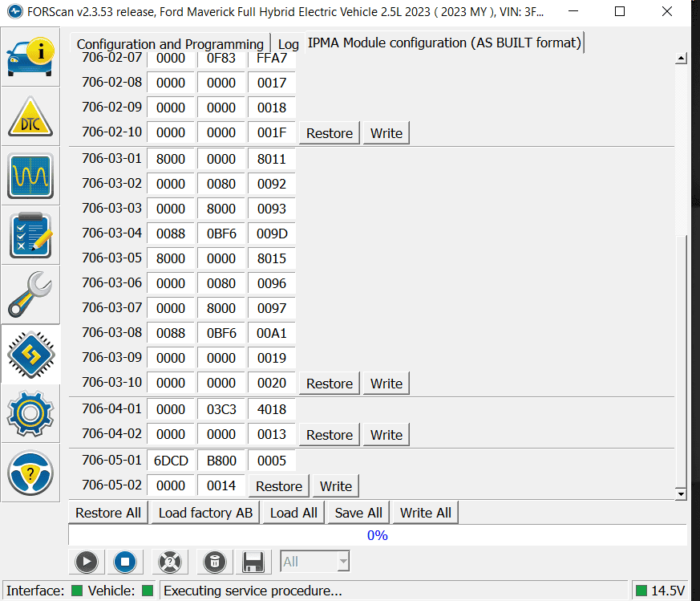Image resolution: width=700 pixels, height=601 pixels.
Task: Click Restore for block 706-04-02
Action: click(330, 435)
